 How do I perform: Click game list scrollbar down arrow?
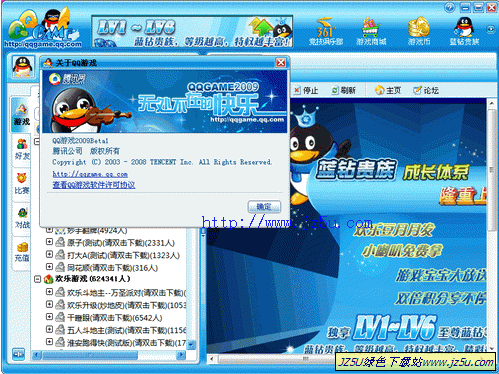(191, 345)
